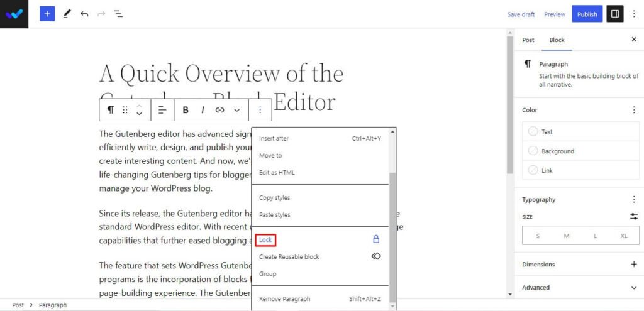Open the editor options menu

[634, 14]
